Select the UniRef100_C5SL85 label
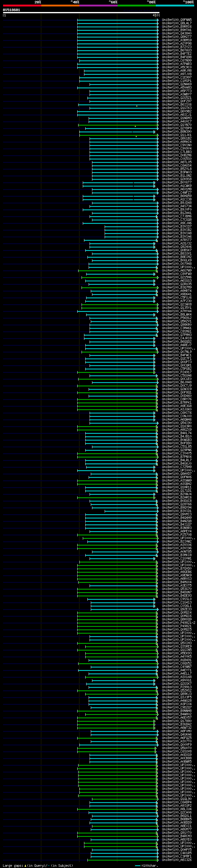The width and height of the screenshot is (197, 868). (177, 447)
